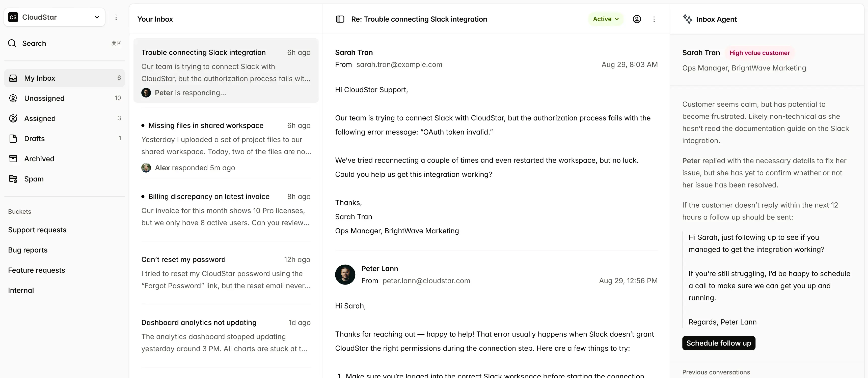Click Peter Lann's avatar photo
868x378 pixels.
345,274
